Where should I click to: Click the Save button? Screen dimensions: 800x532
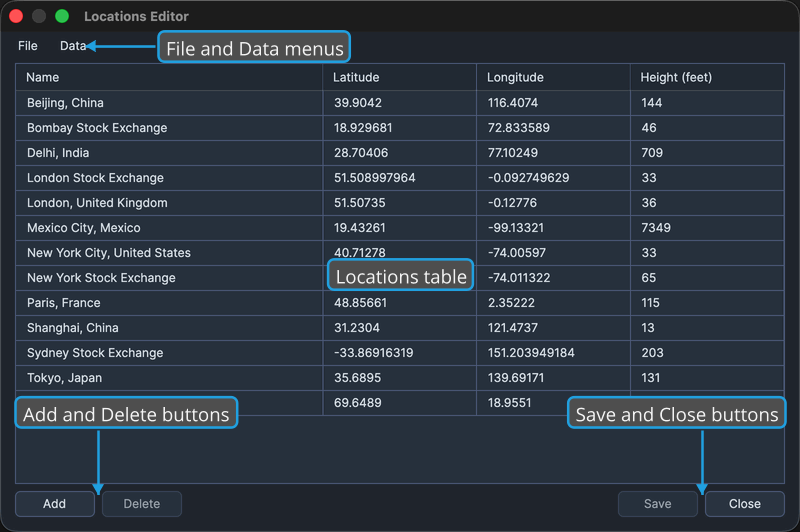pyautogui.click(x=658, y=504)
